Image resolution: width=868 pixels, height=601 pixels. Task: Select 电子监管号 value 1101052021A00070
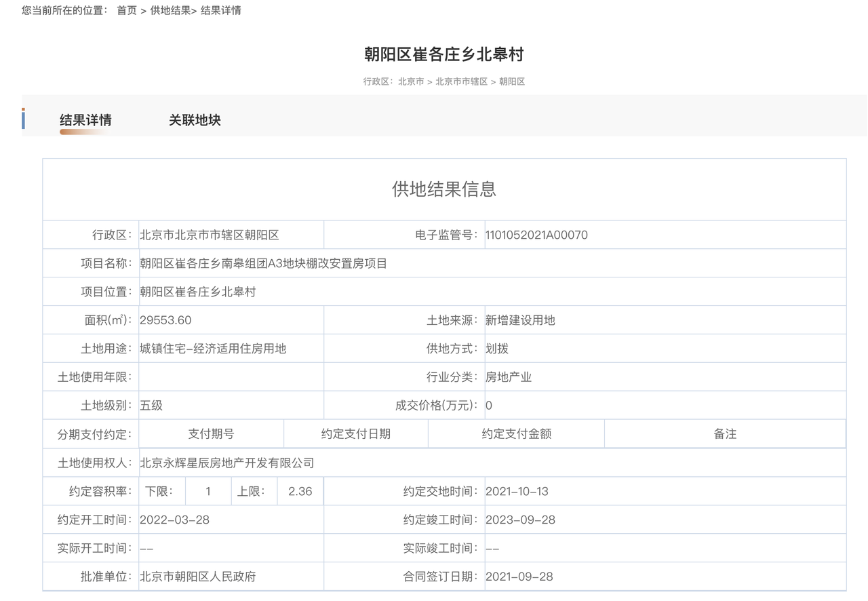[536, 235]
